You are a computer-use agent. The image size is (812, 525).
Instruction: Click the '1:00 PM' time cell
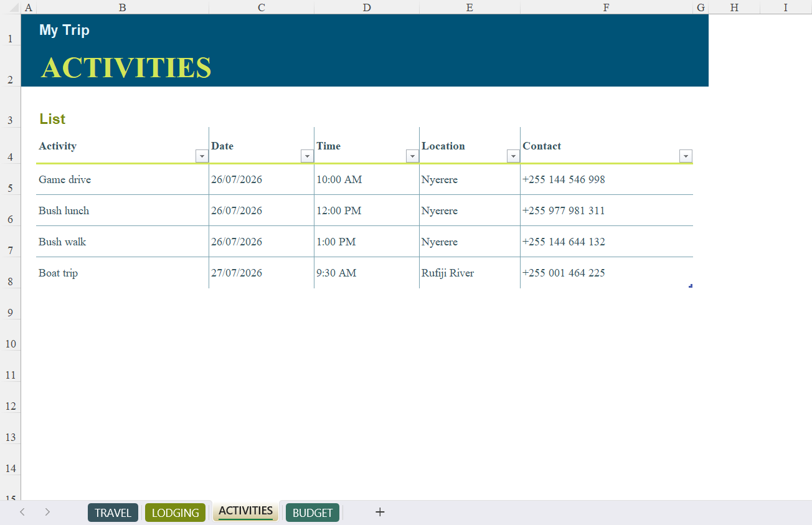tap(367, 242)
